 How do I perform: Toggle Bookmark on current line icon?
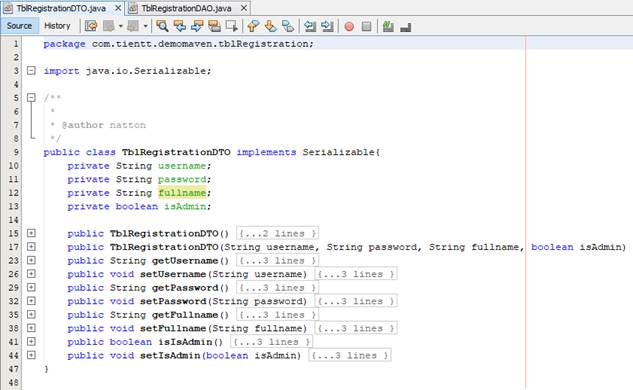pos(288,26)
